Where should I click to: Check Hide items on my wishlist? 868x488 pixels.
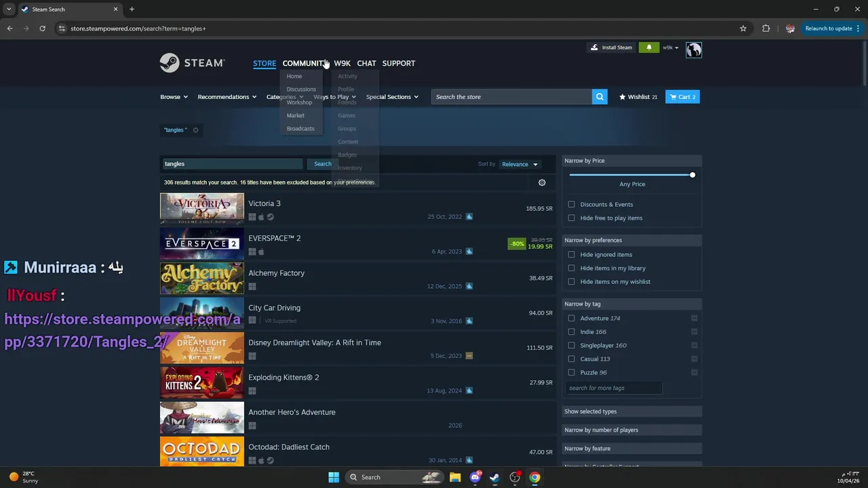572,281
